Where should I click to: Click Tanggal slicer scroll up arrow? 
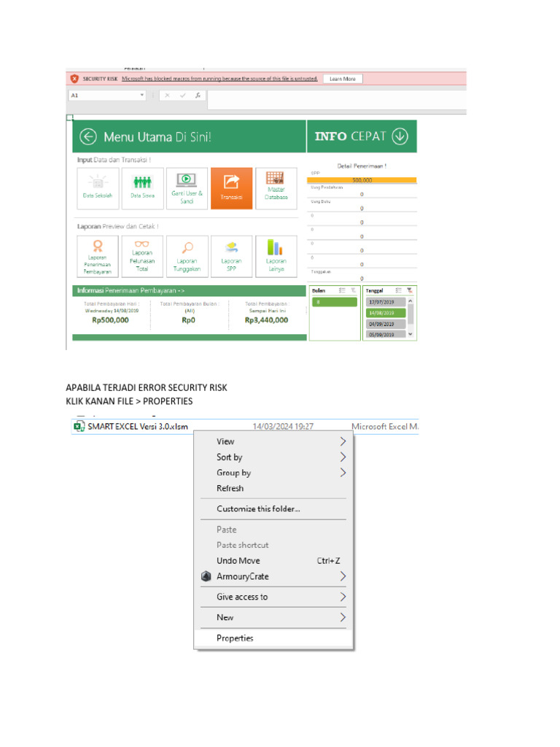(x=411, y=301)
